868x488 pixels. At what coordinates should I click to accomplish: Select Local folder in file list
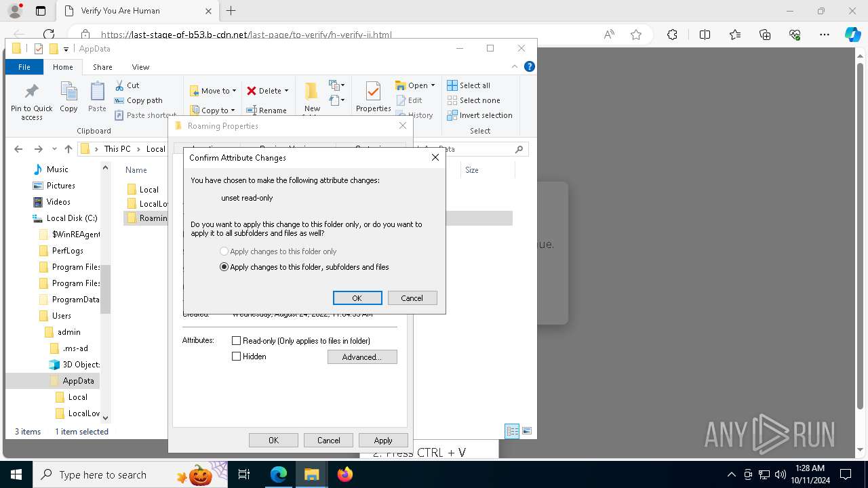[143, 190]
